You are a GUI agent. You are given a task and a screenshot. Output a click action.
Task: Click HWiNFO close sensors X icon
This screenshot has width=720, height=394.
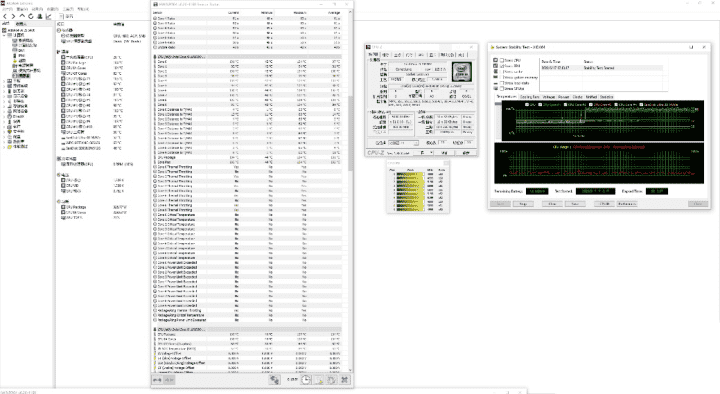(344, 380)
